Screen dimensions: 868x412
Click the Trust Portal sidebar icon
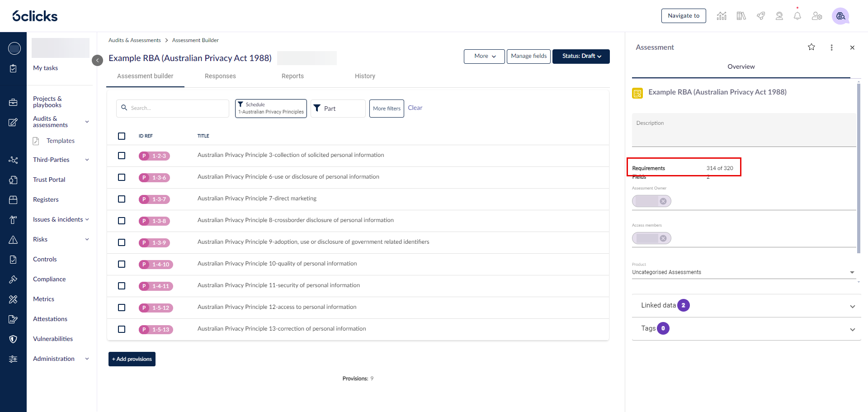click(13, 180)
